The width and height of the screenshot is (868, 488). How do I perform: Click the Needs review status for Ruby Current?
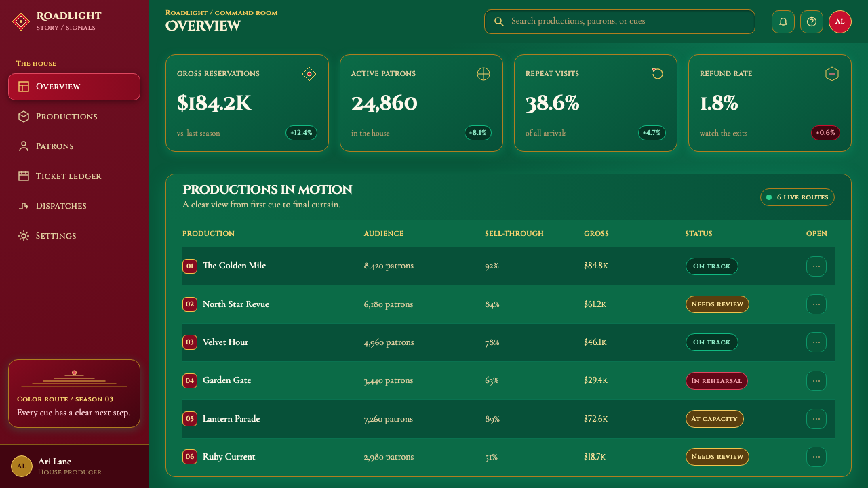[x=717, y=457]
